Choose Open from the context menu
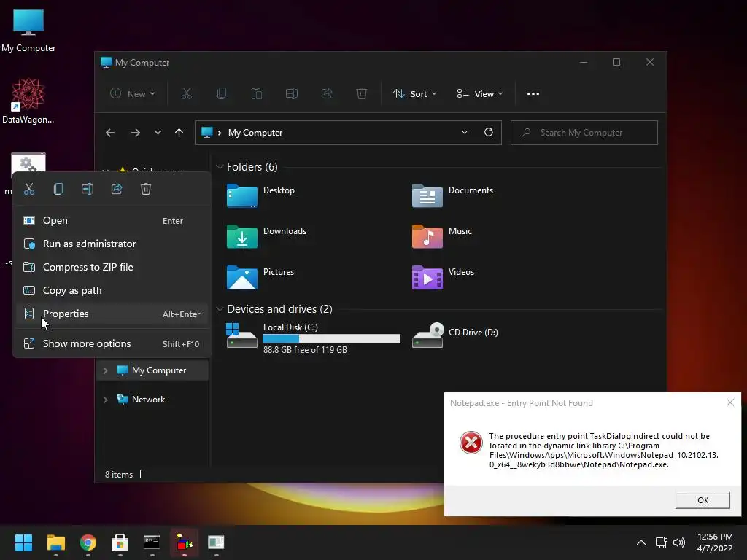Image resolution: width=747 pixels, height=560 pixels. click(112, 220)
